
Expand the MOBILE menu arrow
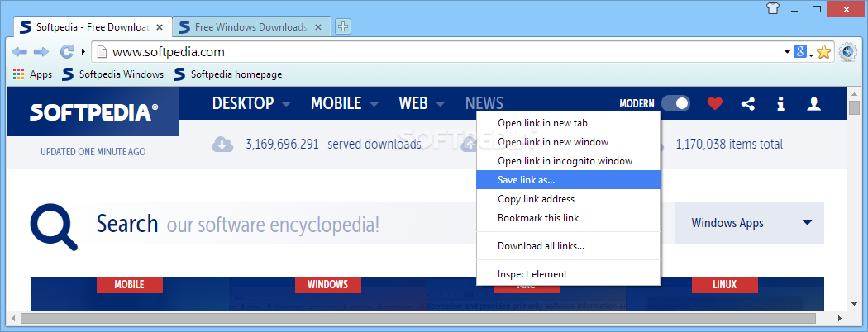coord(374,103)
